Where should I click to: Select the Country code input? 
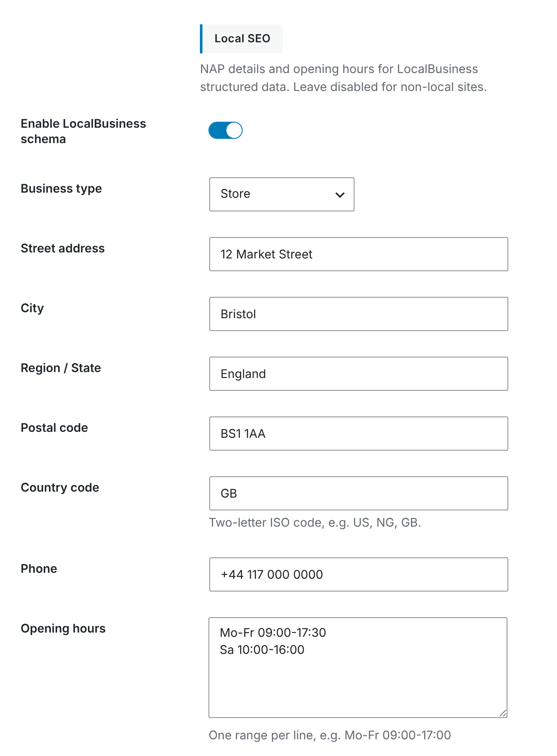(x=359, y=493)
